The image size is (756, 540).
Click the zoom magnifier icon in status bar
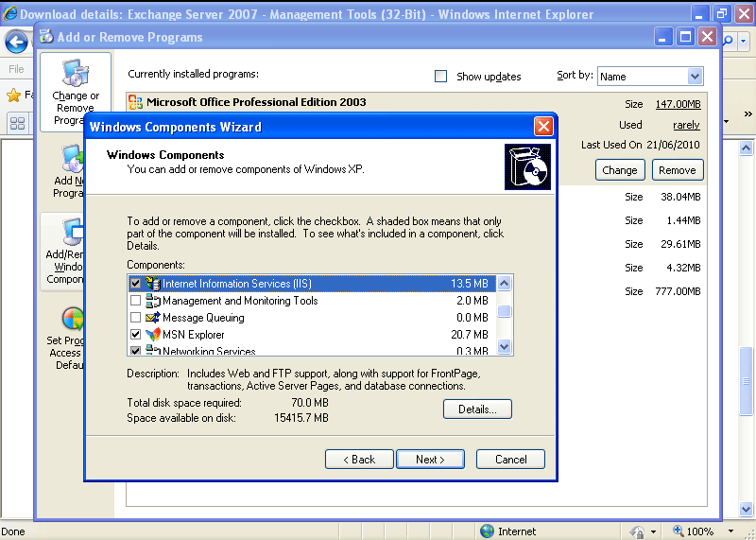(678, 531)
